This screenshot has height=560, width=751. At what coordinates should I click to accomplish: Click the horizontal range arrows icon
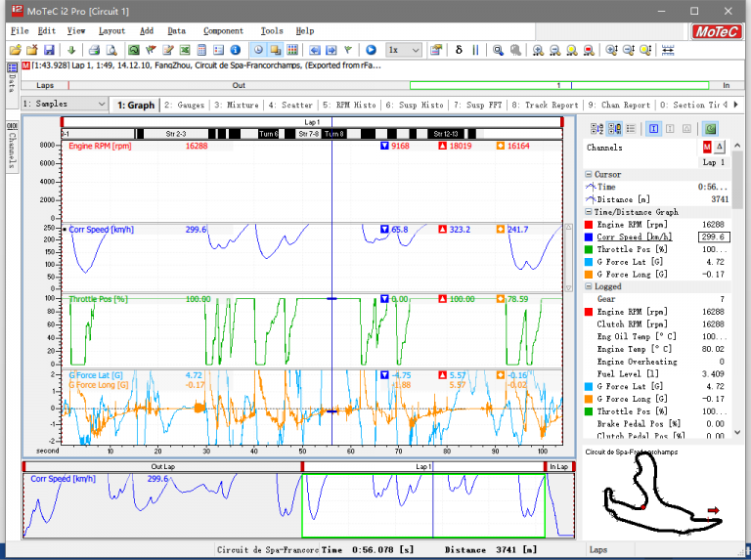click(x=668, y=50)
